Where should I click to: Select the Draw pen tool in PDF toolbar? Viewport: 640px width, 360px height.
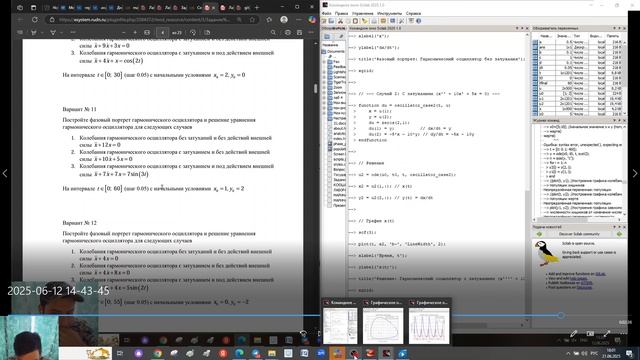[53, 32]
